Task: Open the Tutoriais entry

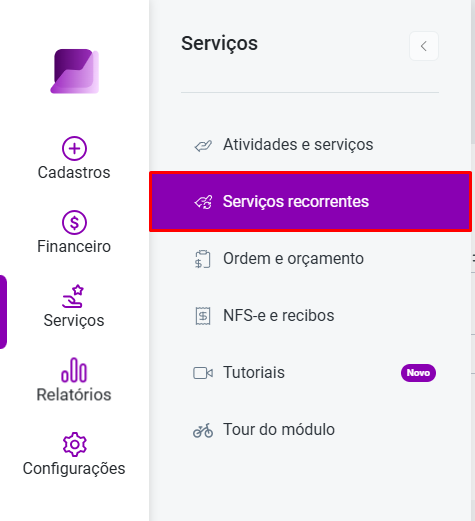Action: pos(310,373)
